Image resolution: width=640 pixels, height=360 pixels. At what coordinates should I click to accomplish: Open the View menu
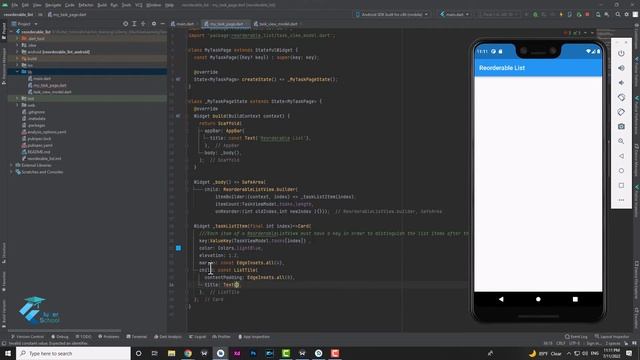point(37,5)
